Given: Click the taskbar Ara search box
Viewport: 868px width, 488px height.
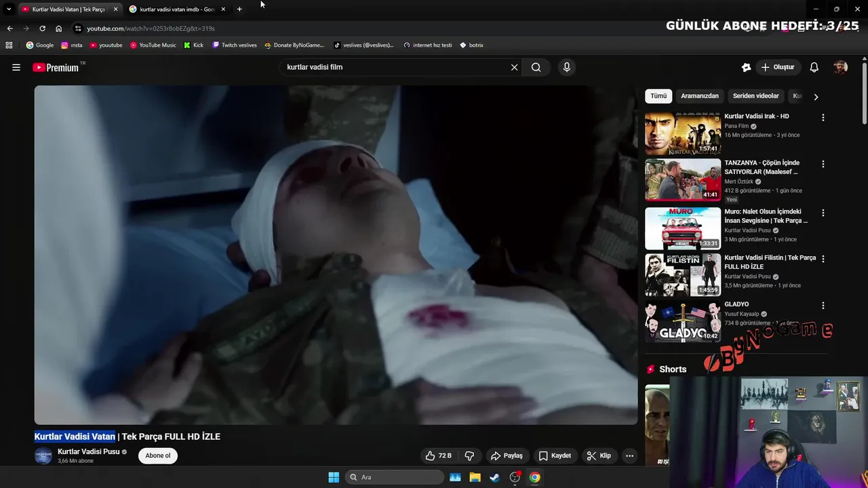Looking at the screenshot, I should [x=395, y=477].
